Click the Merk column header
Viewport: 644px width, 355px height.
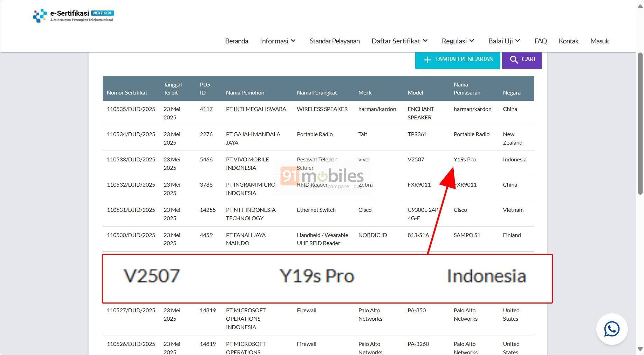coord(365,92)
